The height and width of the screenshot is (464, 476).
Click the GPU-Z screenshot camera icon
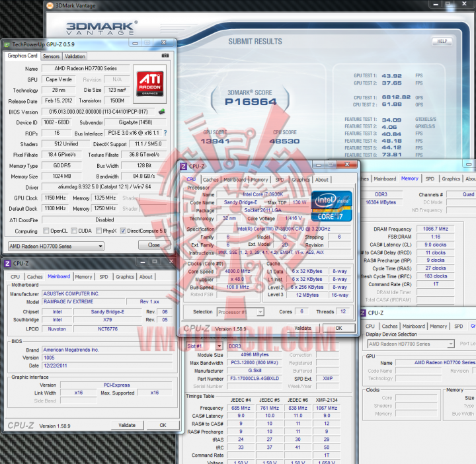[x=165, y=56]
